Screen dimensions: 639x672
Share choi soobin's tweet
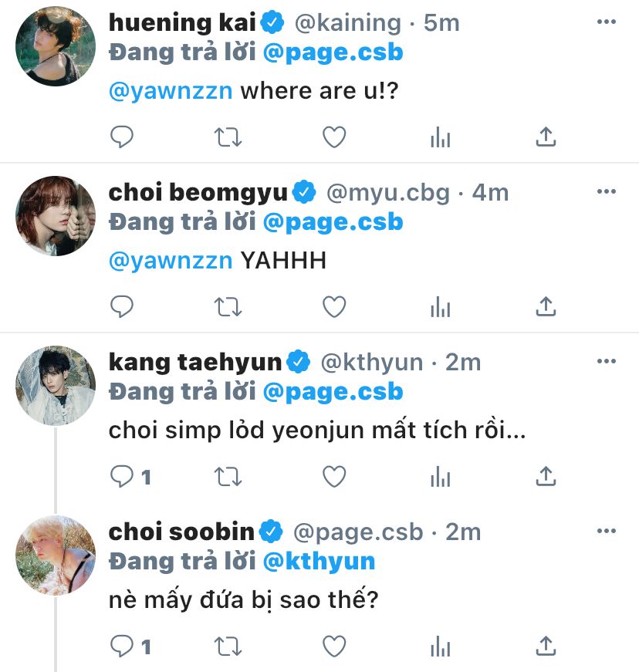(546, 646)
